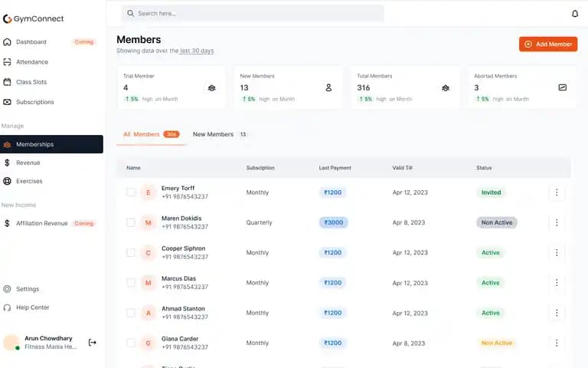Switch to All Members tab
The width and height of the screenshot is (588, 368).
tap(151, 134)
